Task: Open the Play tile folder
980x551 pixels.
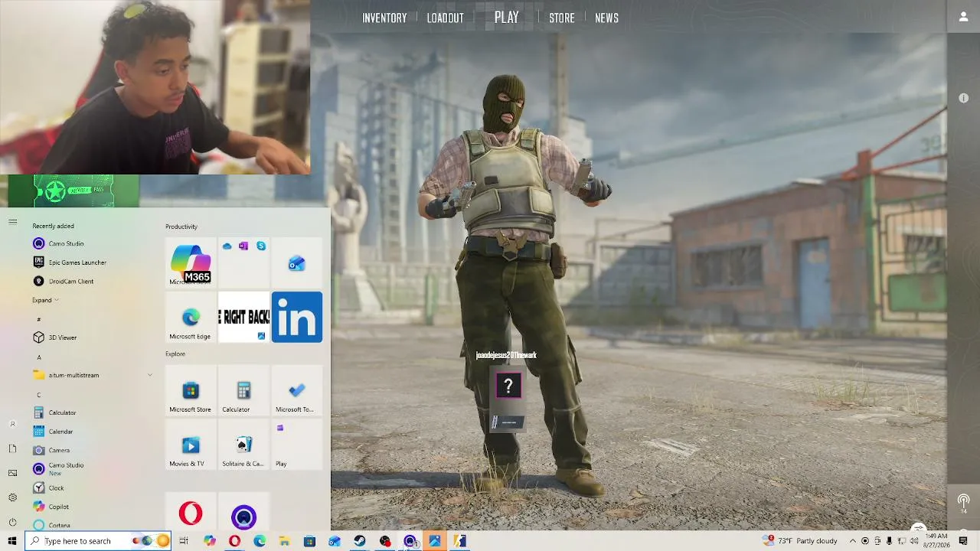Action: 297,445
